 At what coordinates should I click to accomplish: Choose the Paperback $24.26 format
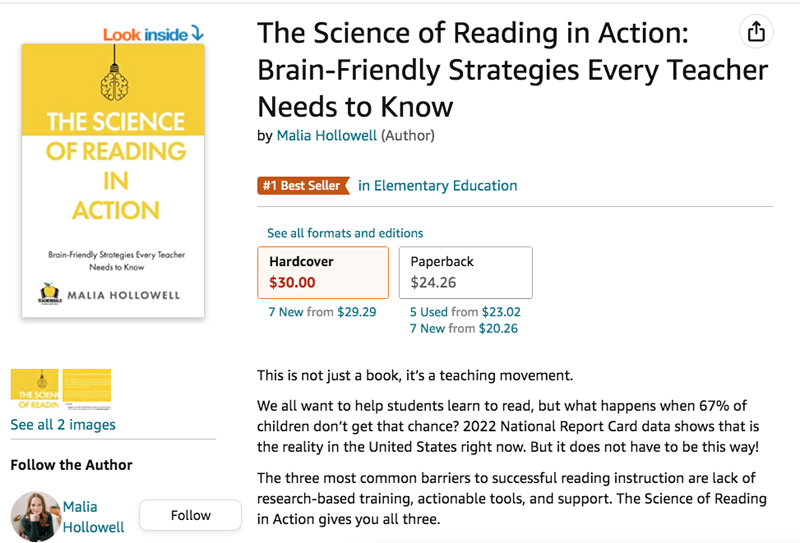click(x=465, y=272)
